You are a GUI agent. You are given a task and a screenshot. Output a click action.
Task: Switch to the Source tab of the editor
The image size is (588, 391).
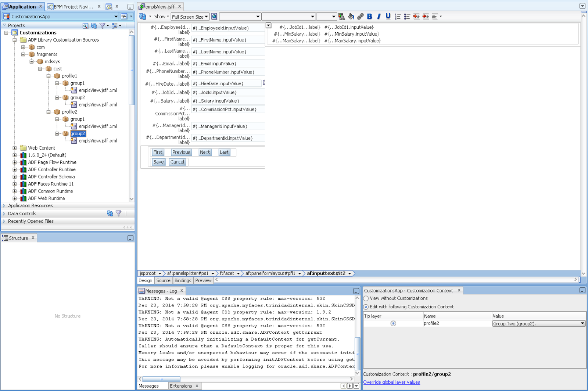click(x=163, y=280)
